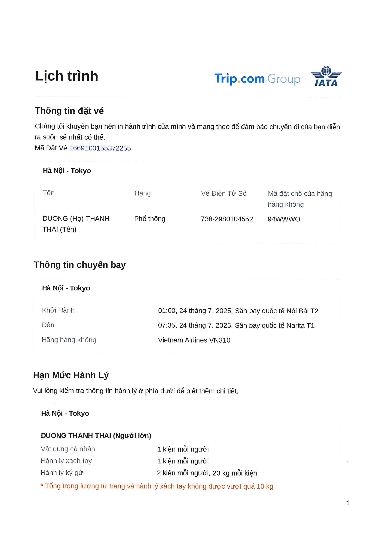Click the Trip.com Group logo
This screenshot has width=392, height=554.
click(258, 79)
